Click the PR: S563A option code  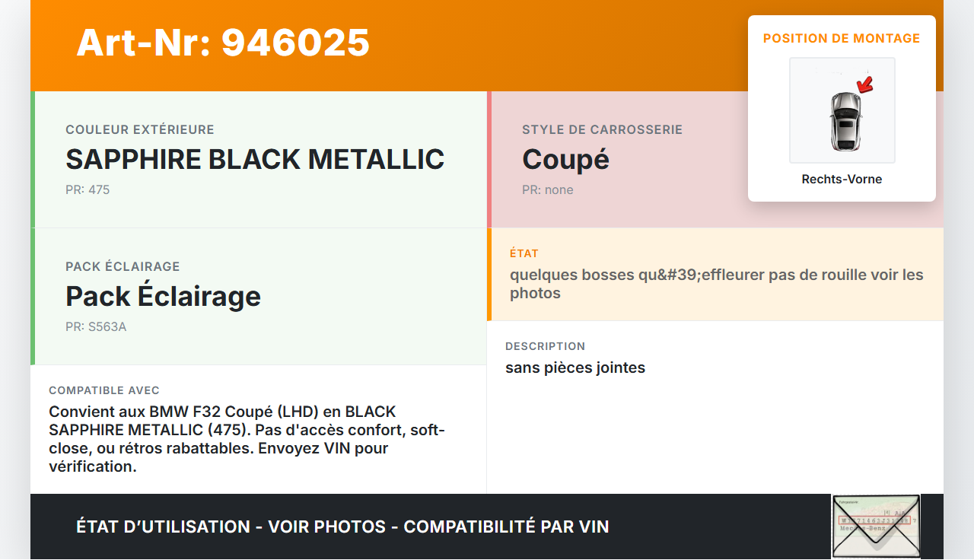pos(96,327)
